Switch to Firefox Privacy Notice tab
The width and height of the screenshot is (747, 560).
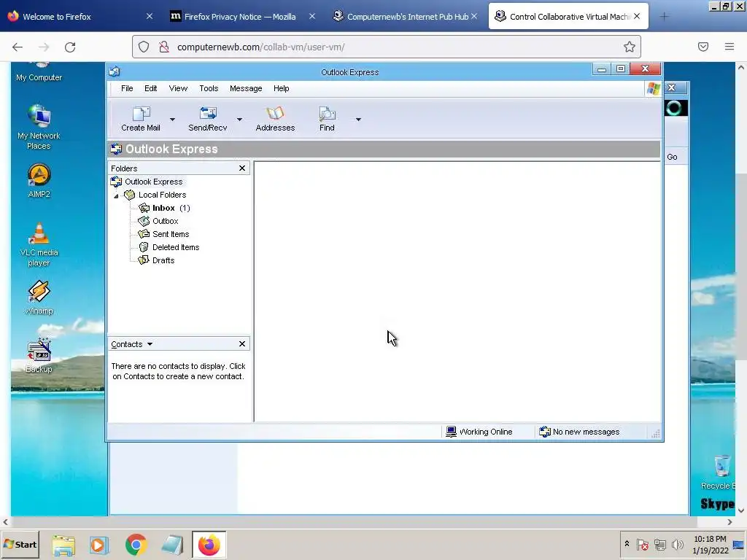(x=243, y=17)
